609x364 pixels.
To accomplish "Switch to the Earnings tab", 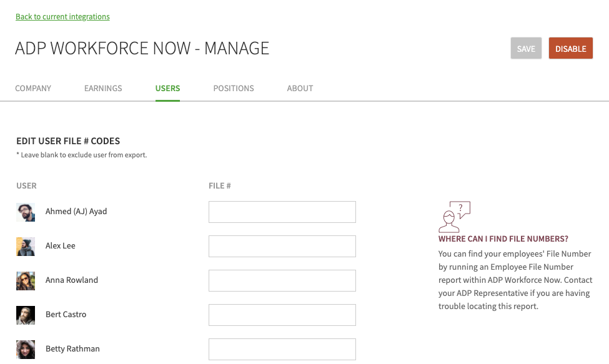I will click(x=103, y=89).
